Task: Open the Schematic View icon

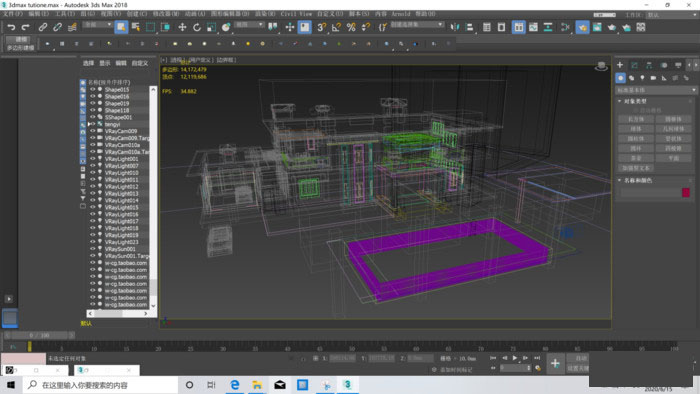Action: tap(548, 27)
